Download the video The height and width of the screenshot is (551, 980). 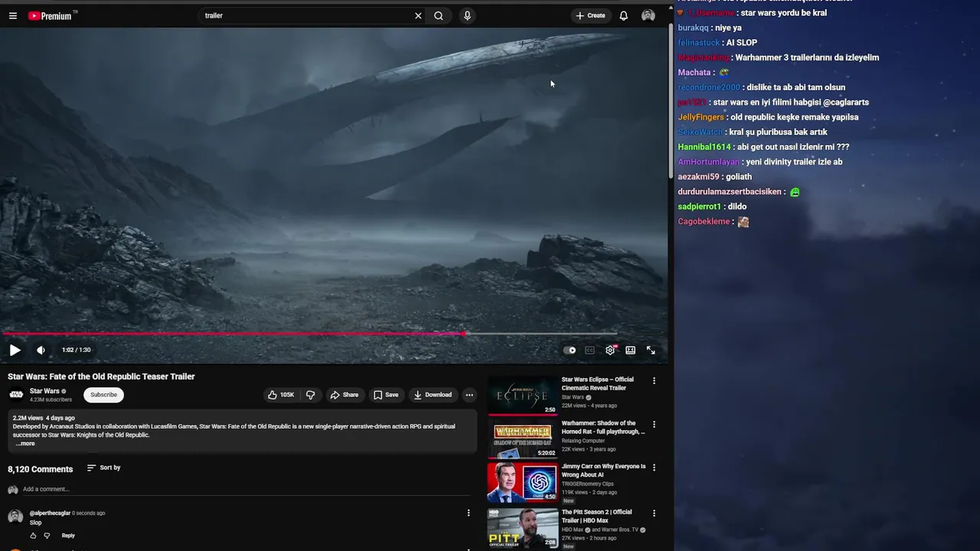[433, 395]
